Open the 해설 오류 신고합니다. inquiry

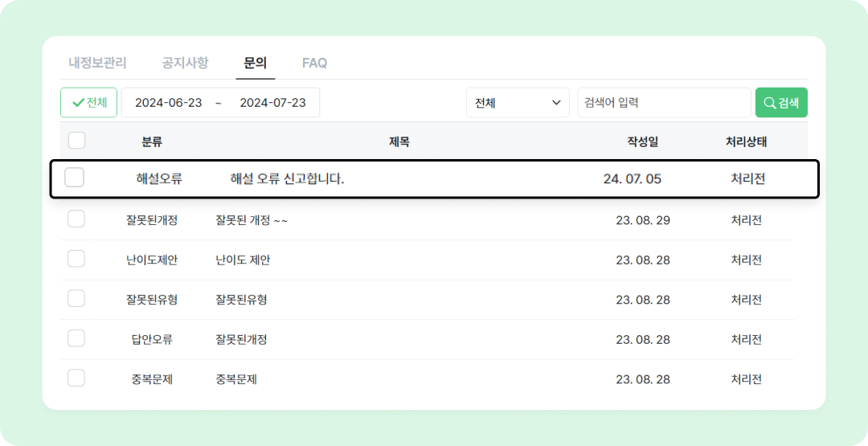(287, 178)
